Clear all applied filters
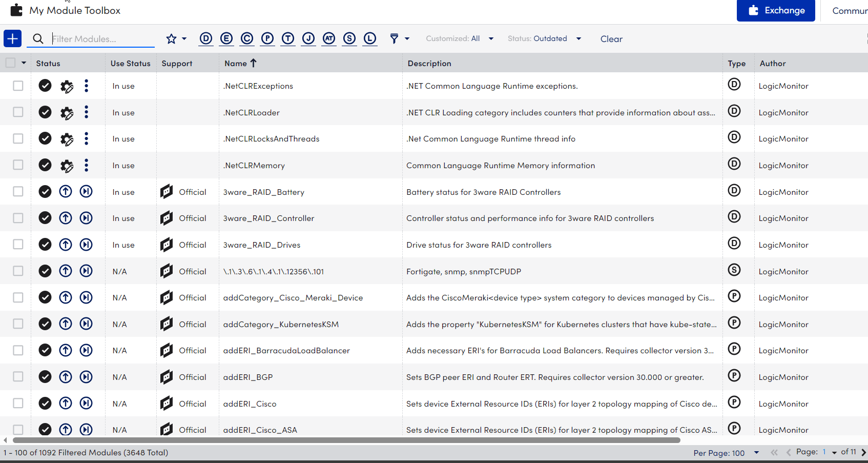 611,39
